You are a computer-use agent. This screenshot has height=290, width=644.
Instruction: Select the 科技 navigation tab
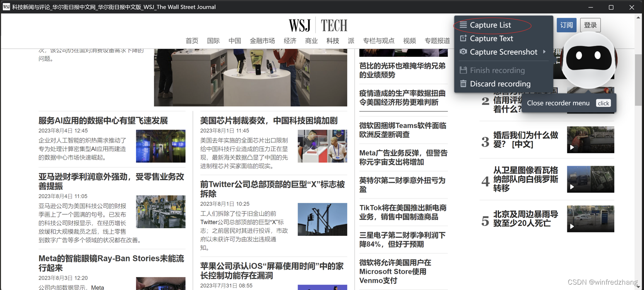pyautogui.click(x=333, y=41)
